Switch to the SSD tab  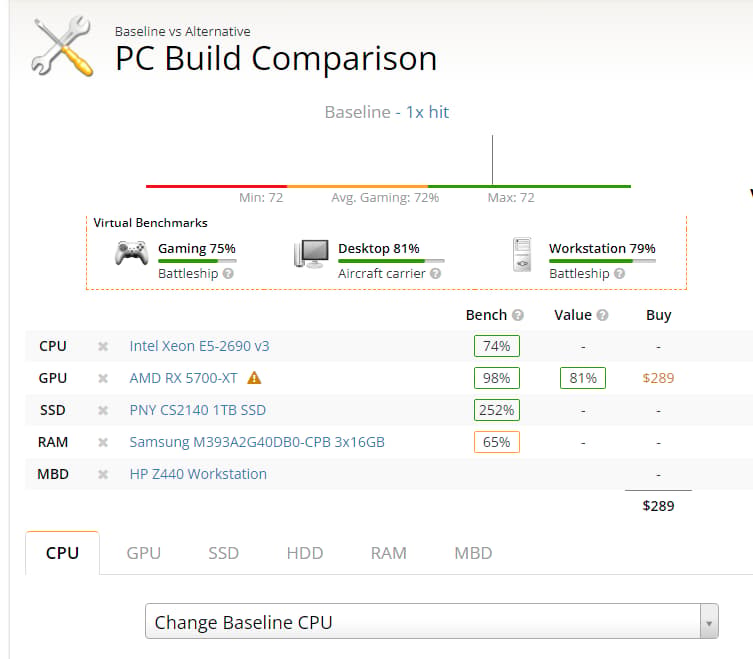(223, 553)
